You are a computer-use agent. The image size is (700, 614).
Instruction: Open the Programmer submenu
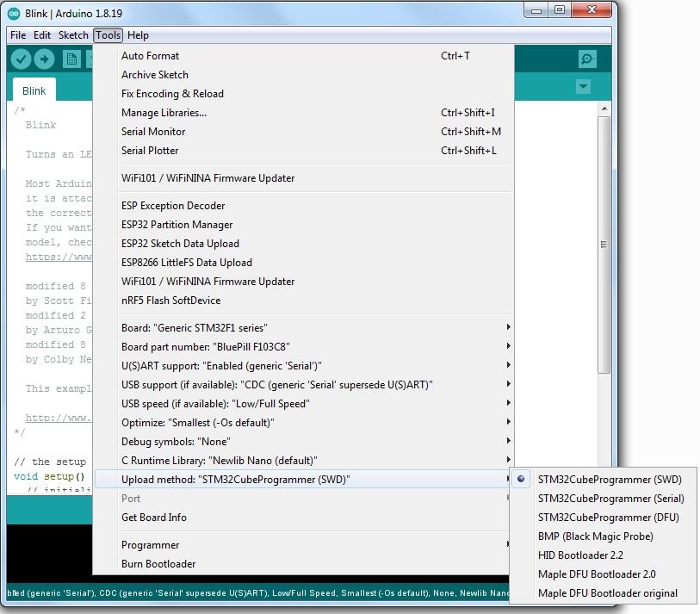click(304, 545)
